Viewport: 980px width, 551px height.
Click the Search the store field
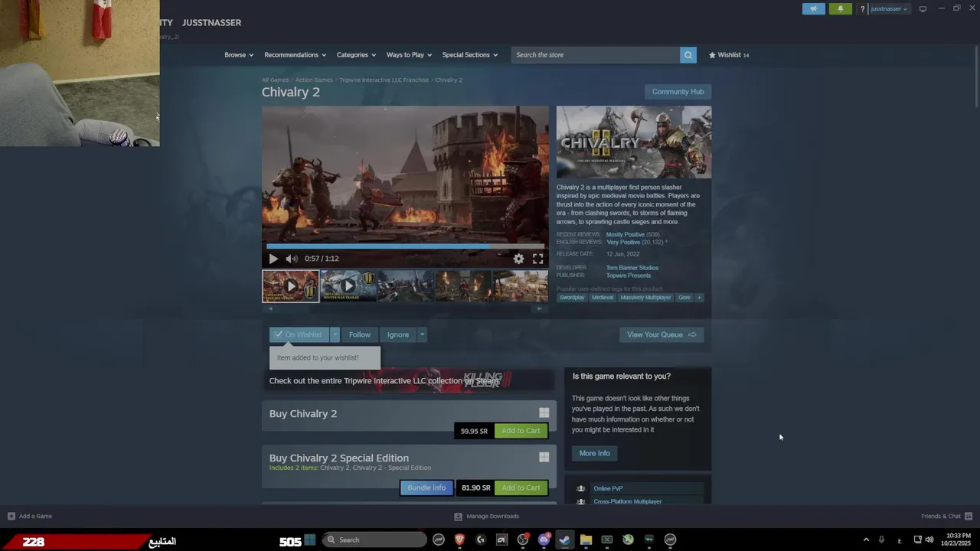click(x=596, y=55)
